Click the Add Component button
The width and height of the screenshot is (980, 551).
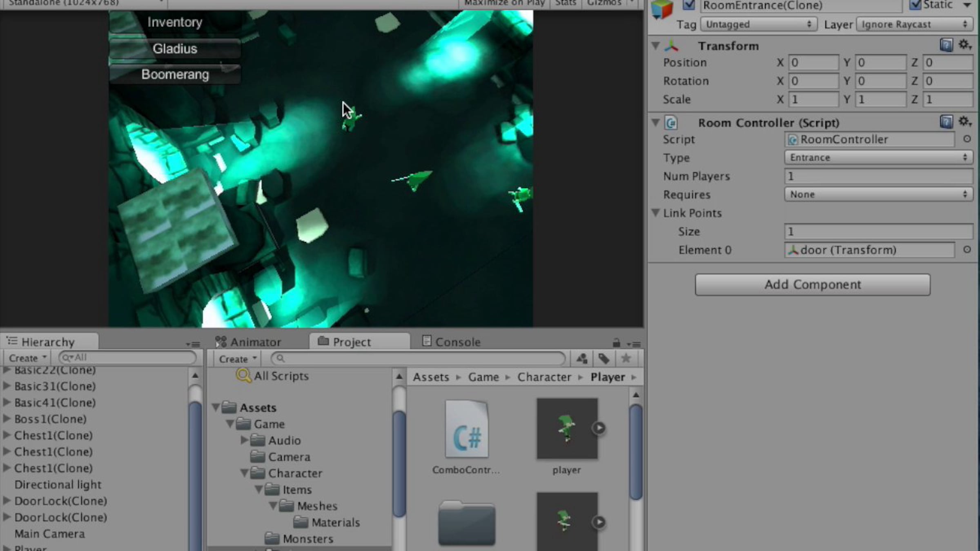point(813,284)
